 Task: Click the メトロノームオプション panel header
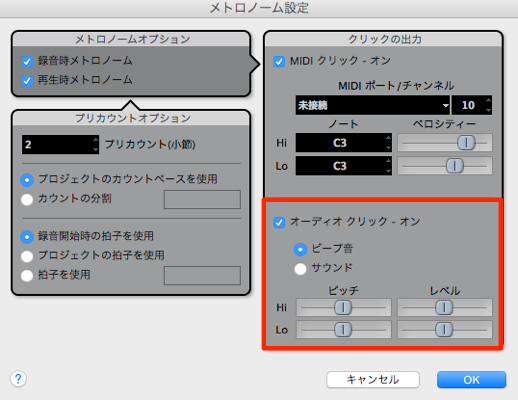tap(132, 39)
